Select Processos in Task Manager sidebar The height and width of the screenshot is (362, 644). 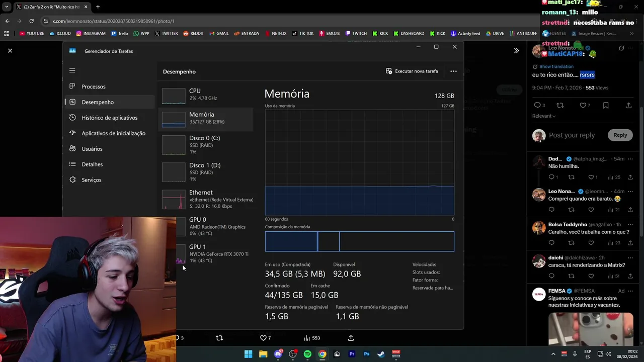110,86
